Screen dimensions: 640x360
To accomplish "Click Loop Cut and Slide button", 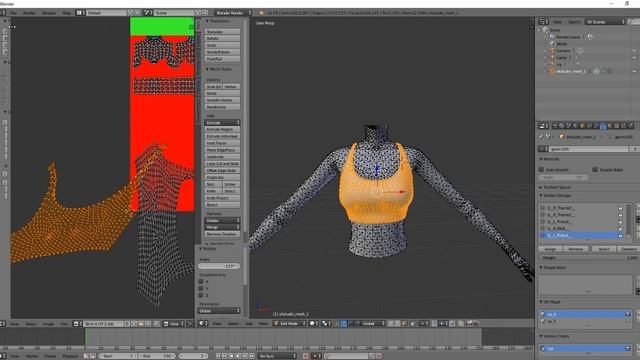I will (x=222, y=164).
